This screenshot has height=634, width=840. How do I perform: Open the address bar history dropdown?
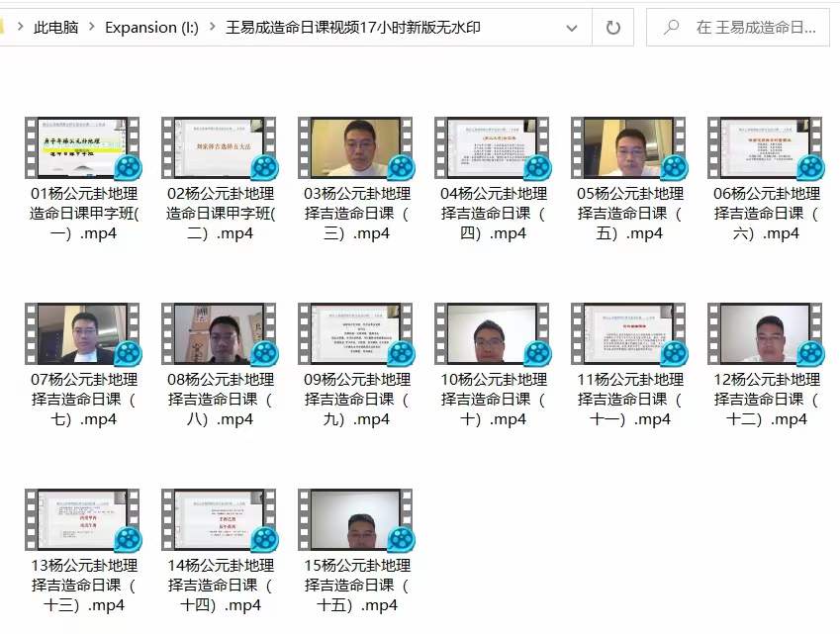(x=571, y=28)
